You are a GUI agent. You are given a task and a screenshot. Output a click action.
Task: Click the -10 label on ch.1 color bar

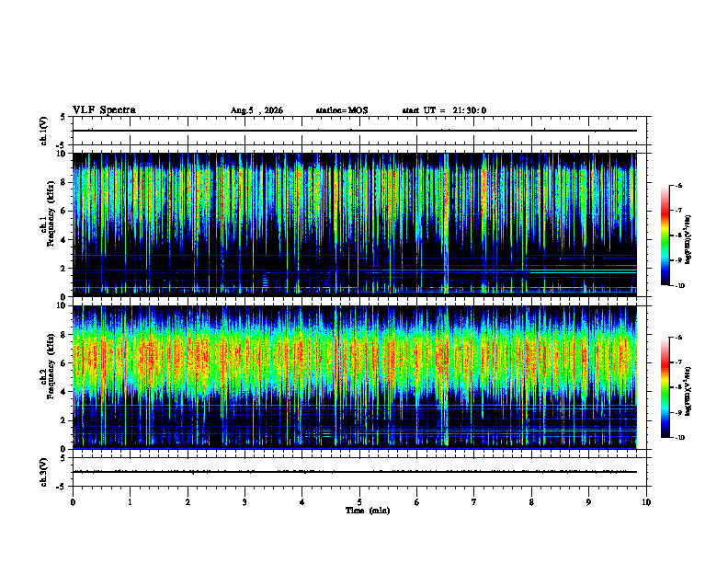[679, 285]
